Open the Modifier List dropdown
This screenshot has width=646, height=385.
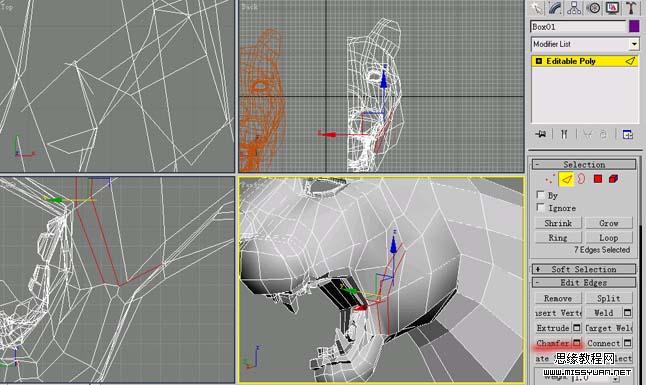tap(585, 44)
